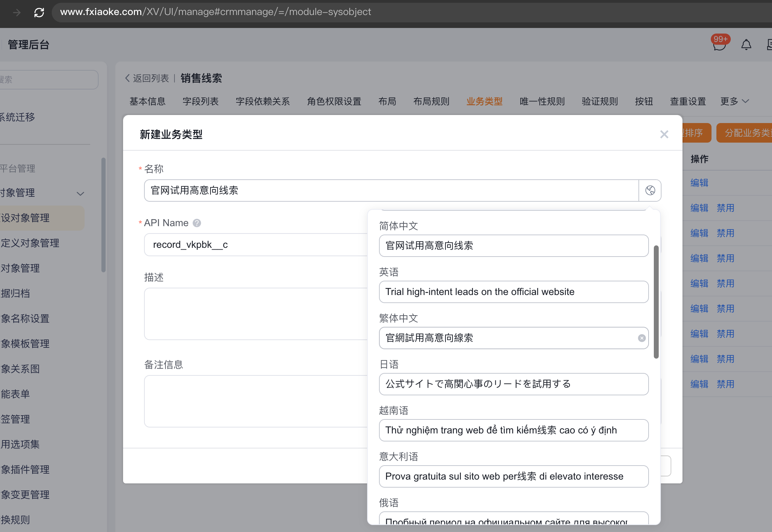Edit the 简体中文 translation field
Image resolution: width=772 pixels, height=532 pixels.
514,246
